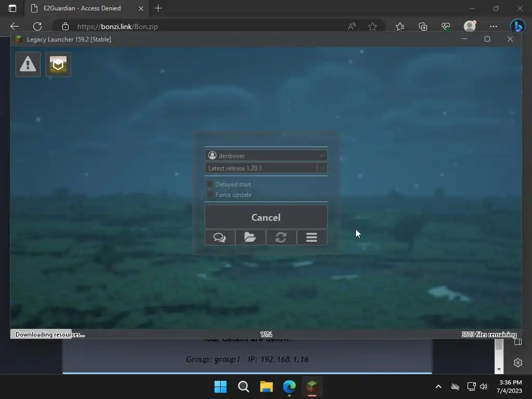Open a new Edge browser tab
532x399 pixels.
click(158, 8)
